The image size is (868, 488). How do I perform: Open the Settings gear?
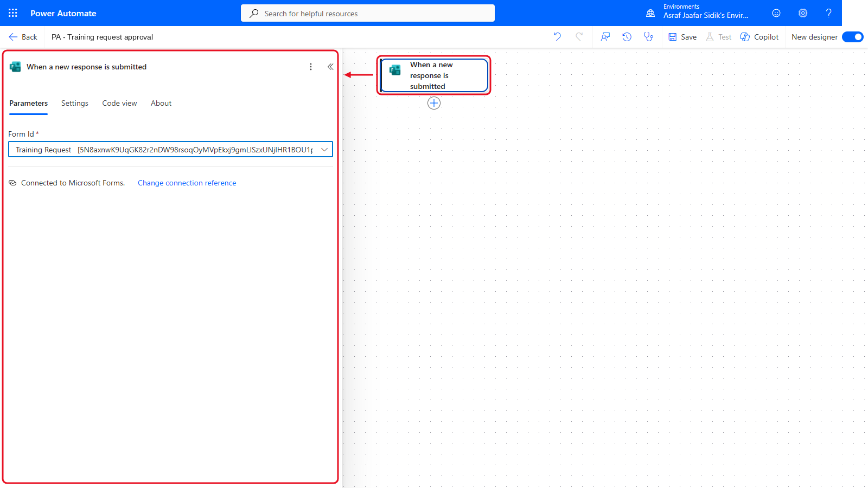click(803, 13)
